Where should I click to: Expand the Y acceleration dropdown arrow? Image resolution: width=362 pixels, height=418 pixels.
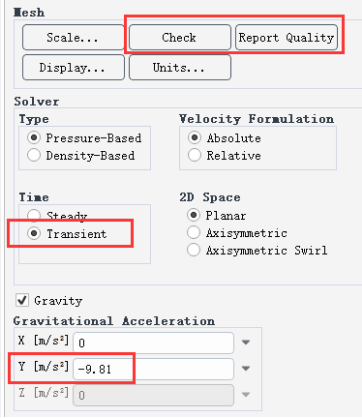[246, 369]
